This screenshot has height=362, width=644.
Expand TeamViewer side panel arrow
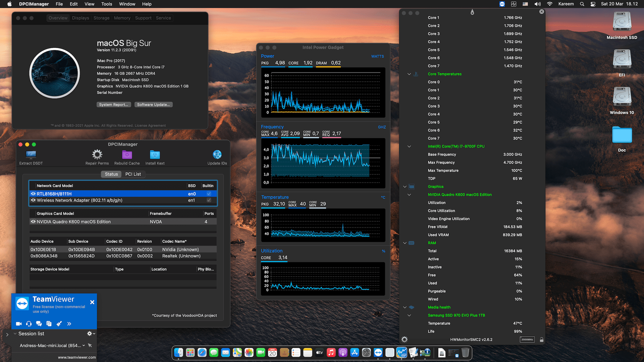pos(7,335)
